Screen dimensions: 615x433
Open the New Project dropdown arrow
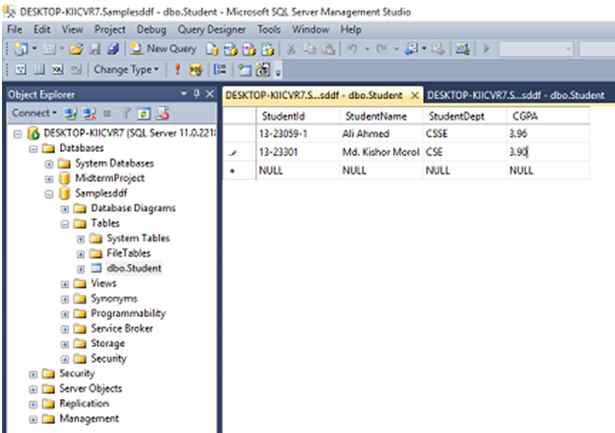click(35, 49)
